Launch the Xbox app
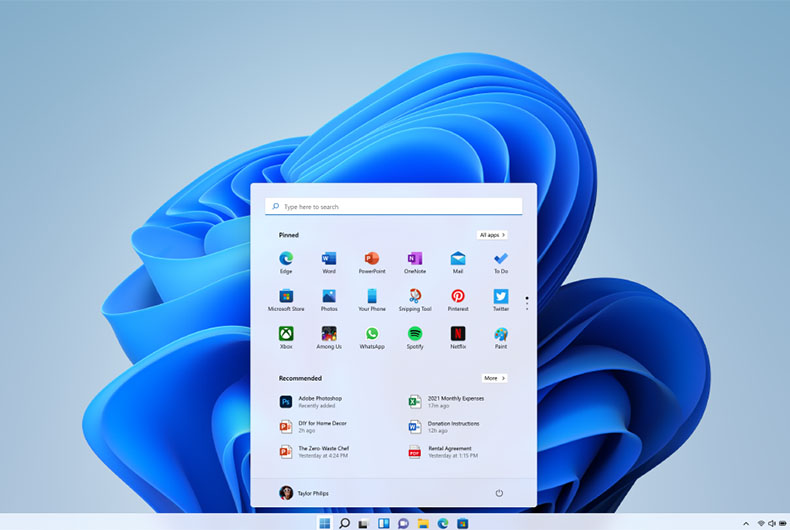Viewport: 790px width, 530px height. pos(286,338)
